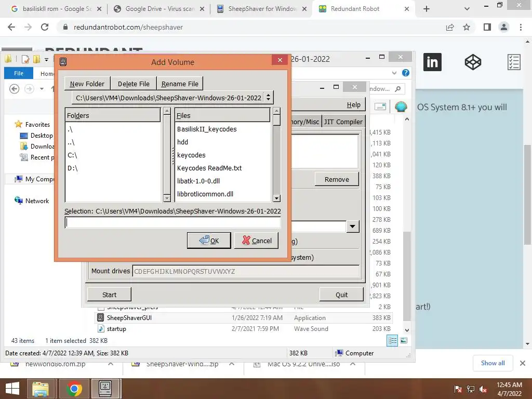Click the Folders list scroll down arrow

[167, 198]
